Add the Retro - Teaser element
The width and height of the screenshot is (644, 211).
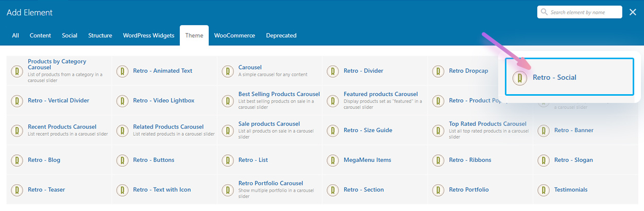coord(59,189)
